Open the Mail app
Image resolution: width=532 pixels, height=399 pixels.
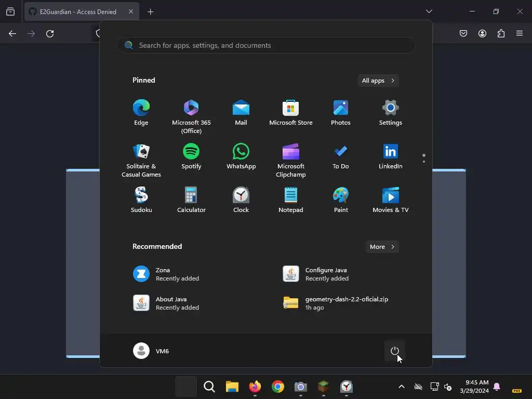point(241,113)
